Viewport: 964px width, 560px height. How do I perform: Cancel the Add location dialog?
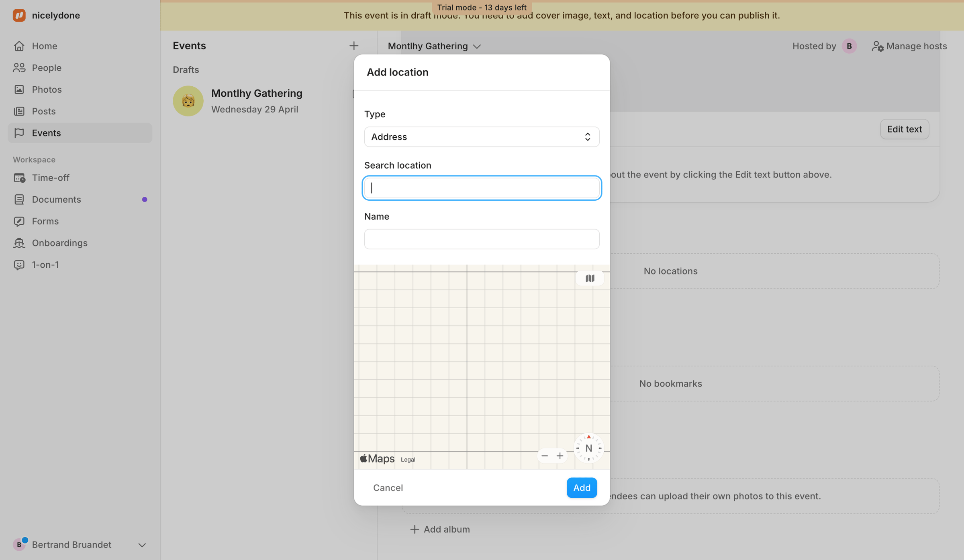coord(388,487)
